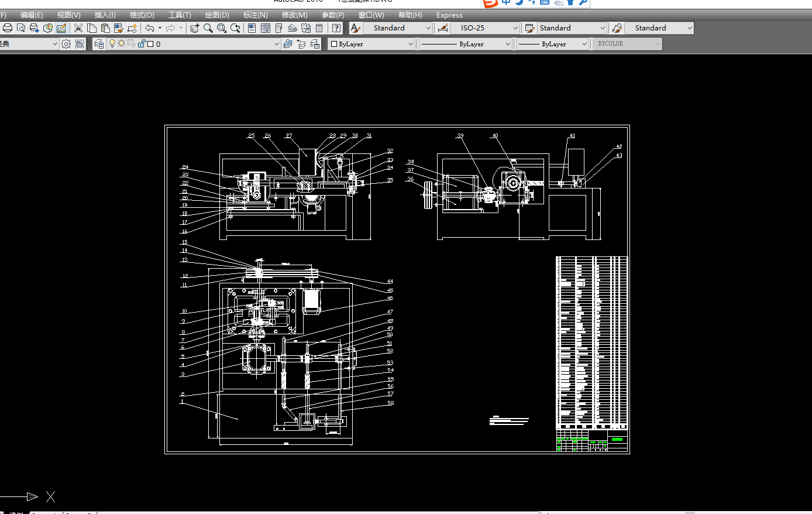Click the workspace settings gear button
The width and height of the screenshot is (812, 514).
[x=66, y=44]
